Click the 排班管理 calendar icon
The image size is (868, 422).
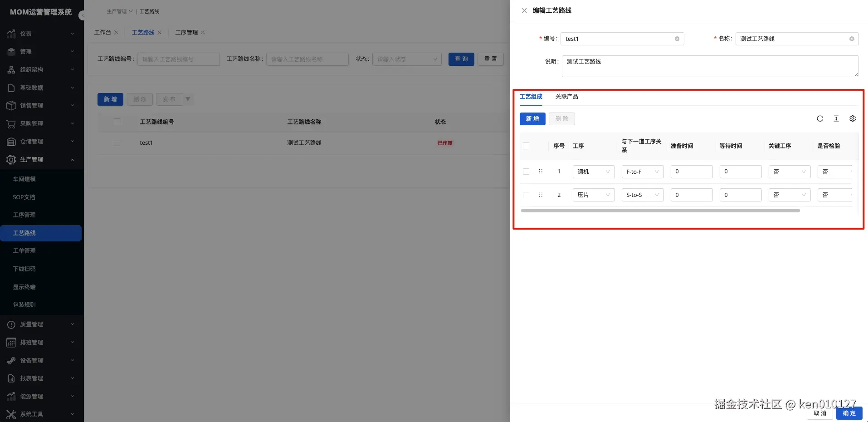11,342
